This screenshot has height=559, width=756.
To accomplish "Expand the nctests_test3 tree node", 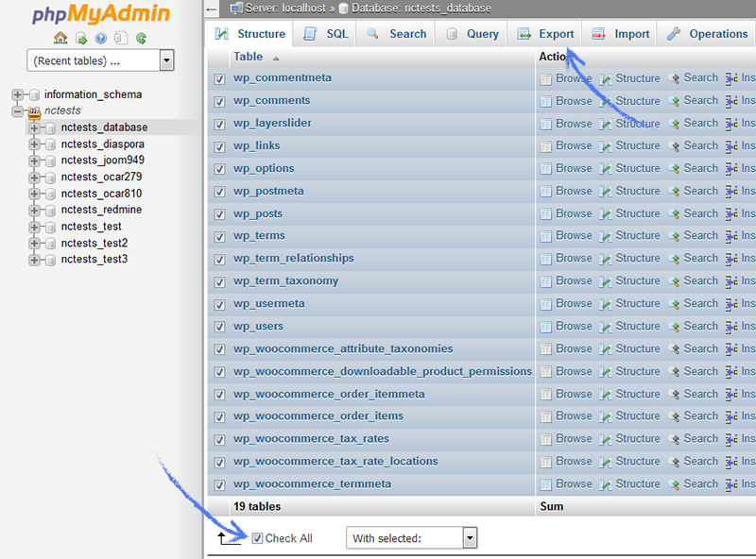I will pyautogui.click(x=34, y=261).
